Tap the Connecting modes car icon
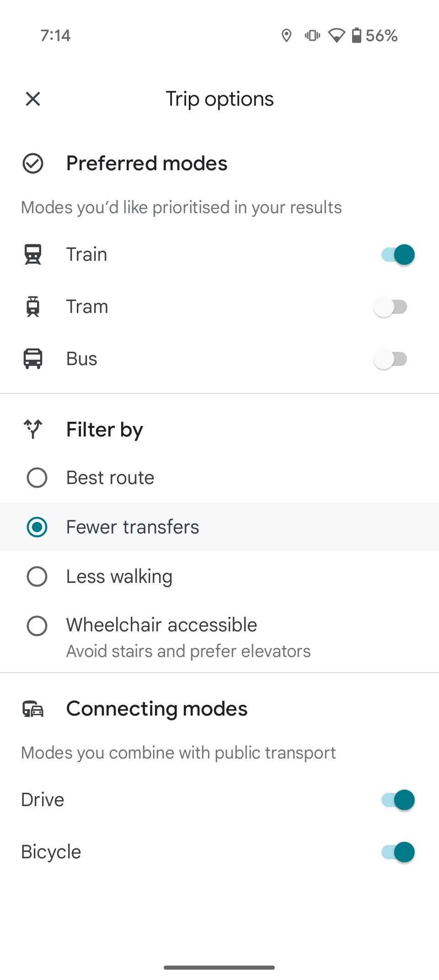The image size is (439, 980). [x=33, y=709]
